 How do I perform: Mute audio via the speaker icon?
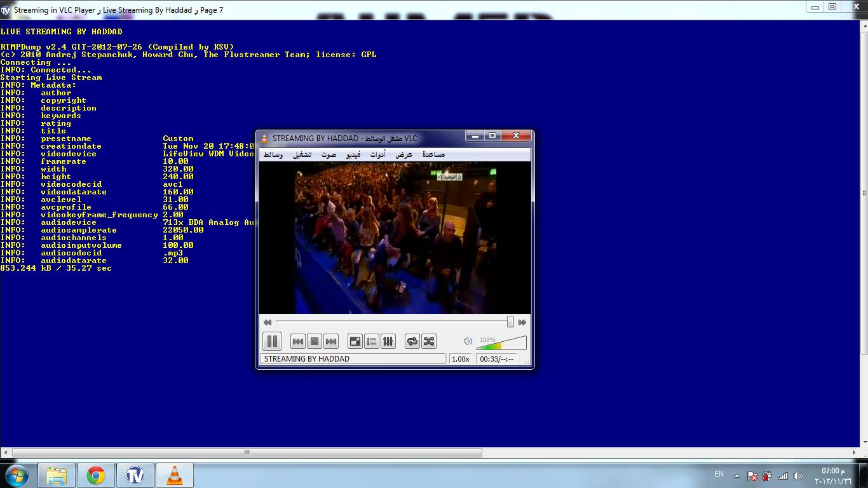468,341
